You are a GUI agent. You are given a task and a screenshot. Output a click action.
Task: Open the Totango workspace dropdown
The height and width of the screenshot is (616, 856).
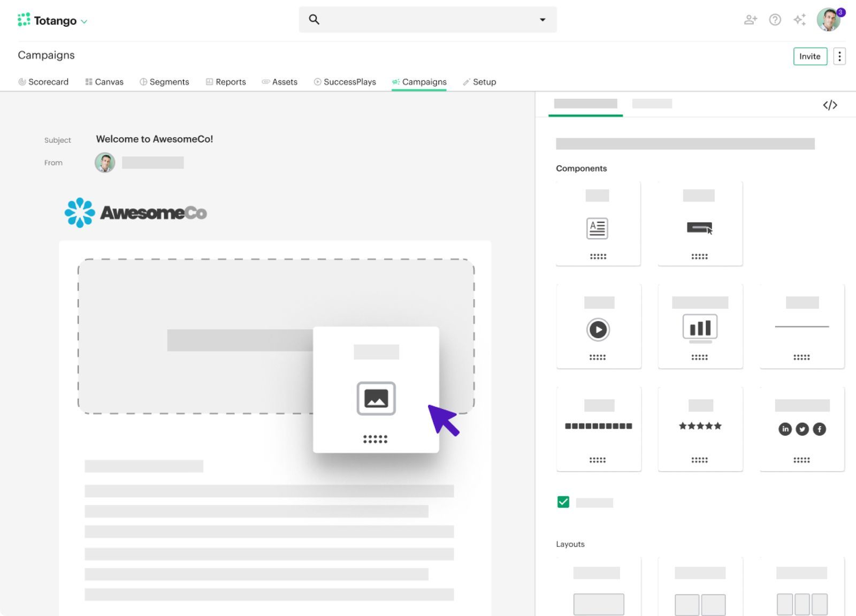[83, 21]
